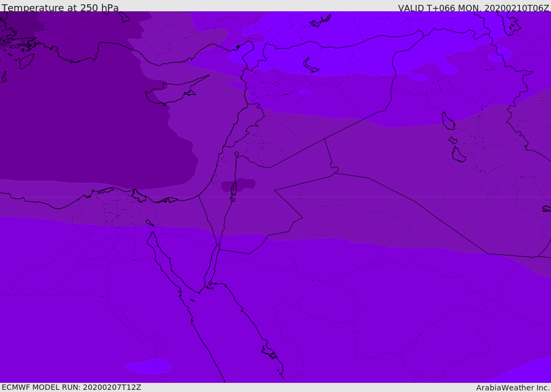
Task: Click the Gulf of Suez water
Action: [162, 257]
